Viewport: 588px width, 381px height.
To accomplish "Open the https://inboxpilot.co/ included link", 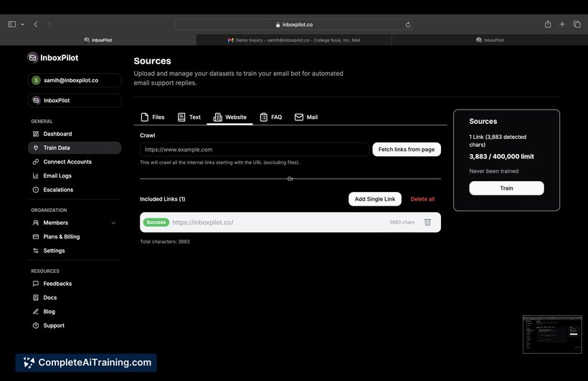I will click(203, 223).
